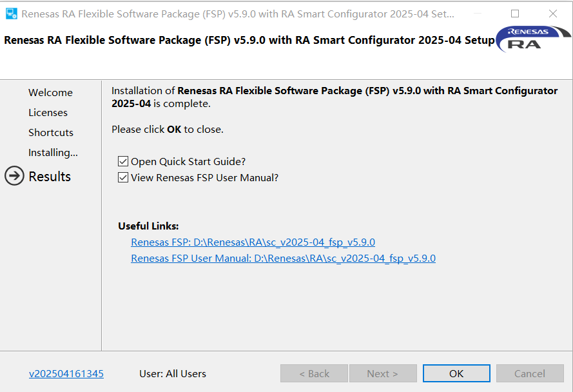Open the Renesas FSP User Manual link

(283, 259)
